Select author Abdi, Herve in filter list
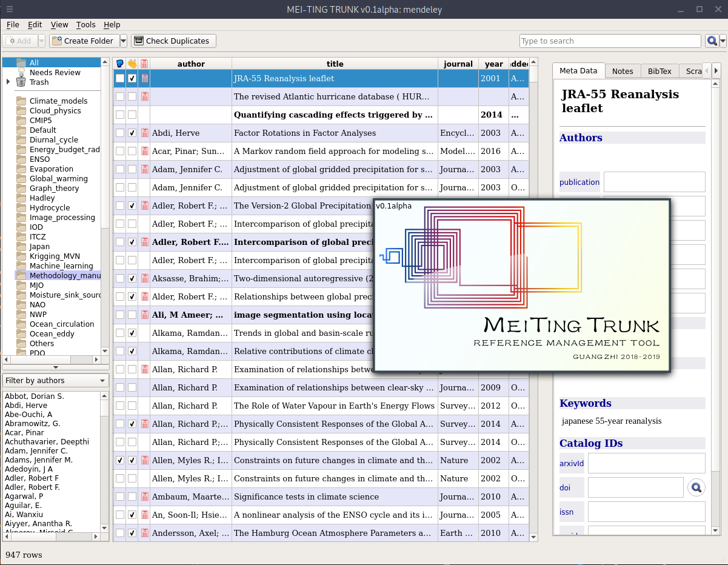728x565 pixels. coord(25,405)
